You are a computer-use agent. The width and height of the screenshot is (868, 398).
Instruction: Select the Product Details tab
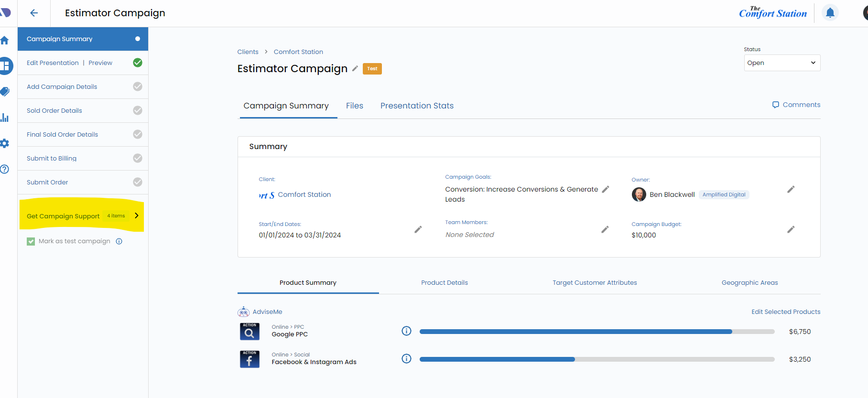(444, 282)
